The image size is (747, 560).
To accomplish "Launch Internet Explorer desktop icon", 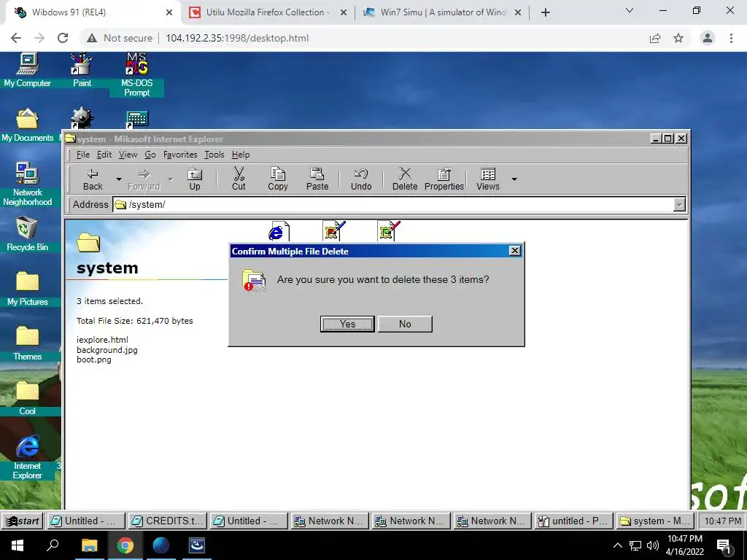I will pos(27,458).
